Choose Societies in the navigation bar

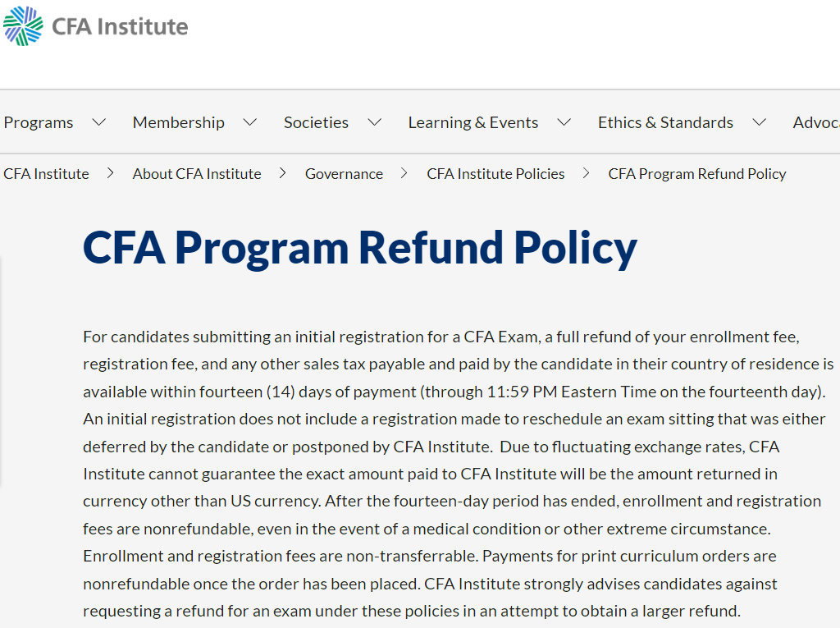pyautogui.click(x=316, y=122)
